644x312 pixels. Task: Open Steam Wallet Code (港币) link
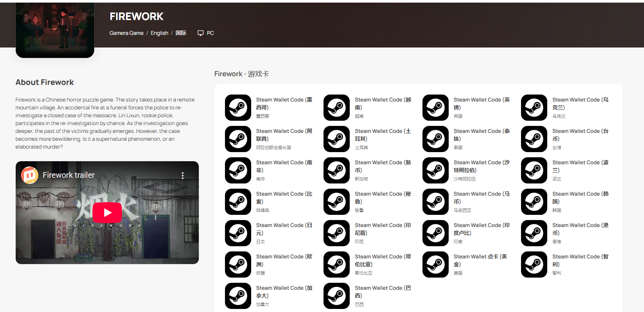580,229
